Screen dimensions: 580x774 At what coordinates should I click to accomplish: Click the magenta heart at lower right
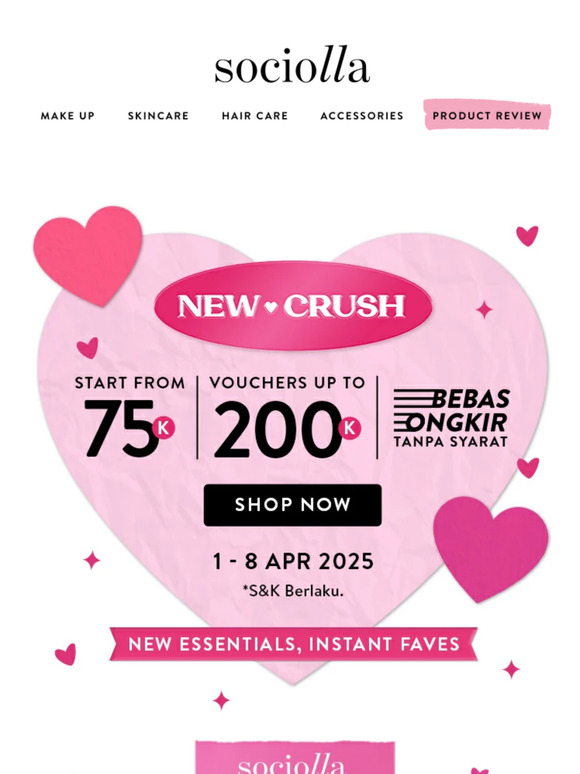click(491, 549)
